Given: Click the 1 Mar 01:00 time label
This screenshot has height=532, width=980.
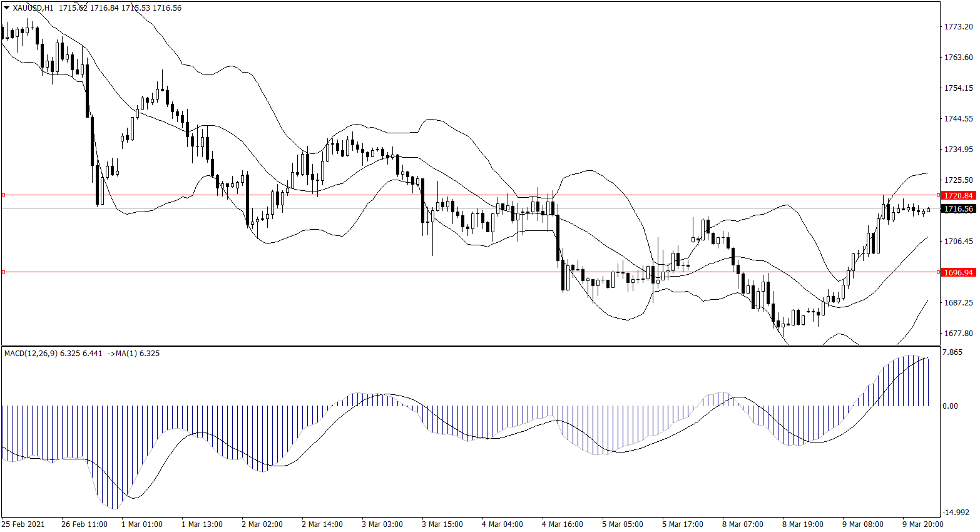Looking at the screenshot, I should click(x=142, y=524).
